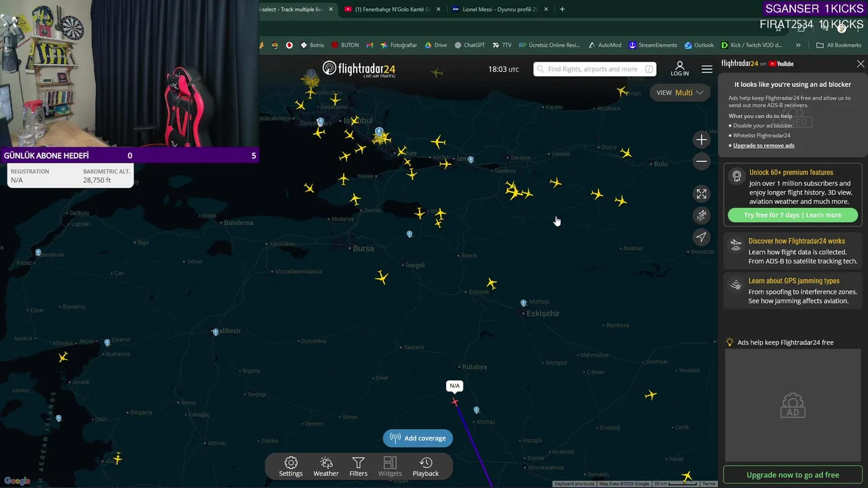Viewport: 868px width, 488px height.
Task: Select the N/A tracked aircraft label
Action: point(454,386)
